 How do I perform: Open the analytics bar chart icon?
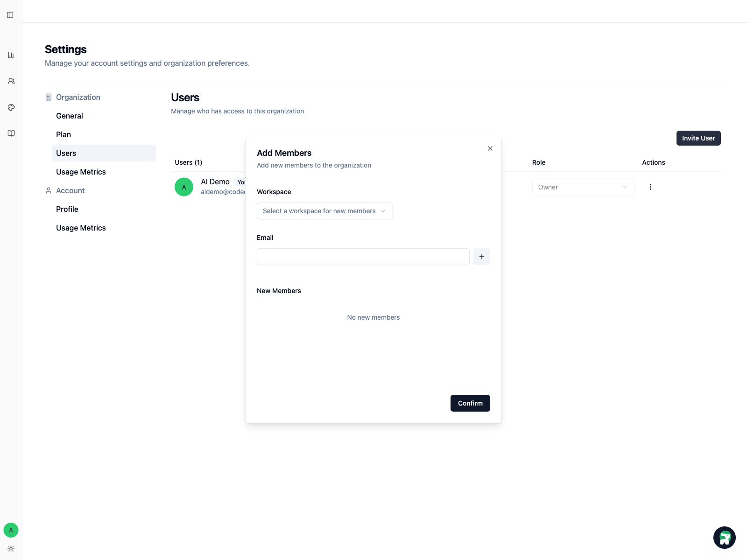(x=11, y=55)
